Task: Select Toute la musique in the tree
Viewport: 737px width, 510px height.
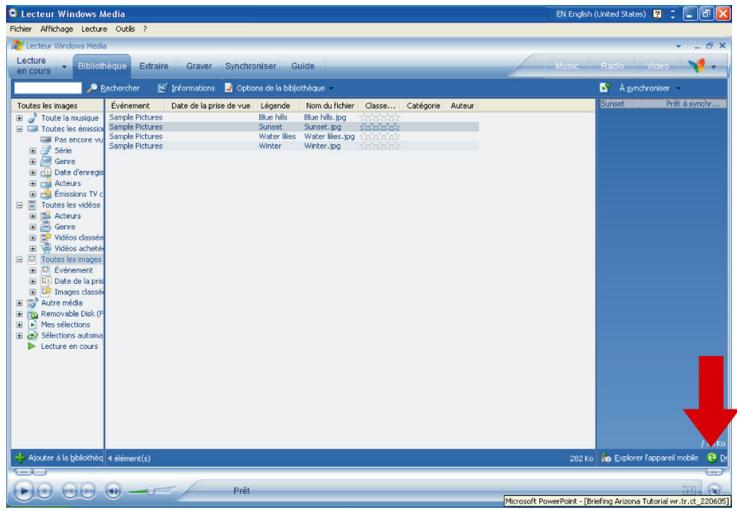Action: point(70,118)
